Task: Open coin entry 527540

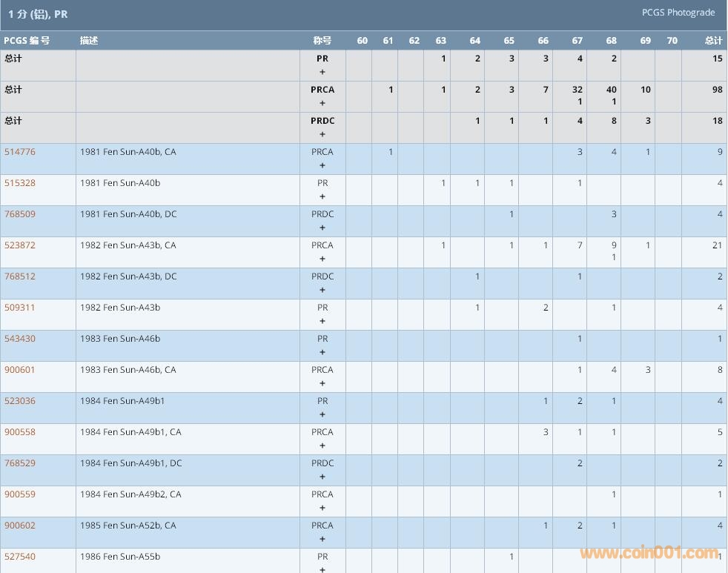Action: pyautogui.click(x=20, y=557)
